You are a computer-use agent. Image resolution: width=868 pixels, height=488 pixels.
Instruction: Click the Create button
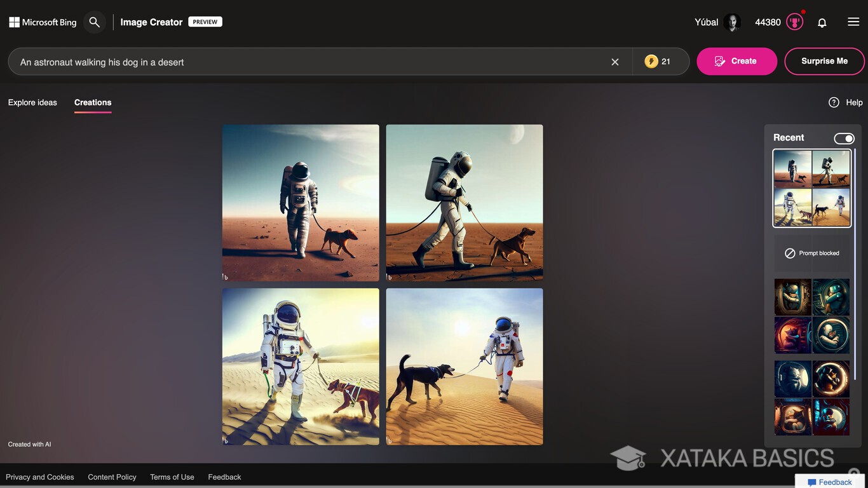coord(737,61)
